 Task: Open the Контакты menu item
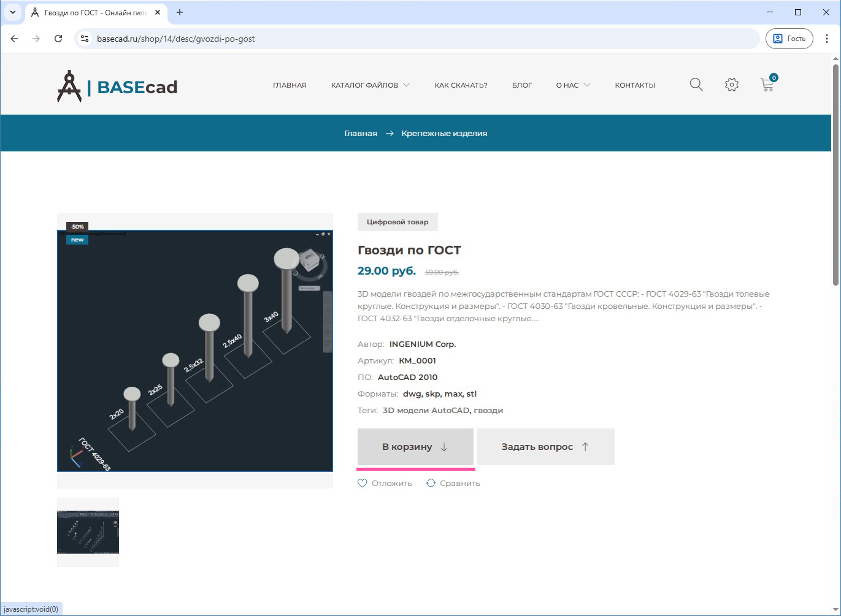pyautogui.click(x=635, y=85)
